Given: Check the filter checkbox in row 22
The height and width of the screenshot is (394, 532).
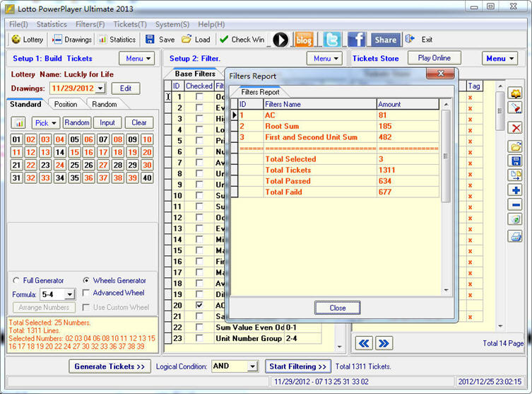Looking at the screenshot, I should (199, 327).
